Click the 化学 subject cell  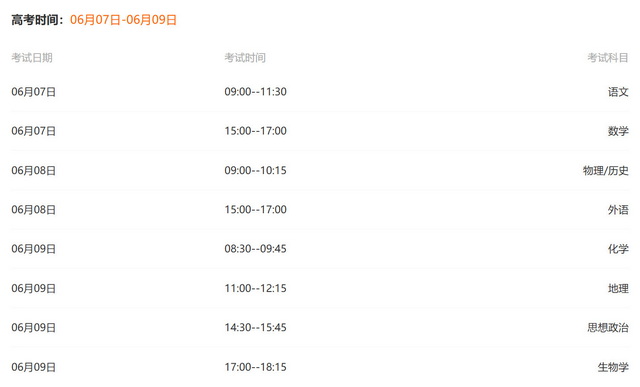pos(618,249)
